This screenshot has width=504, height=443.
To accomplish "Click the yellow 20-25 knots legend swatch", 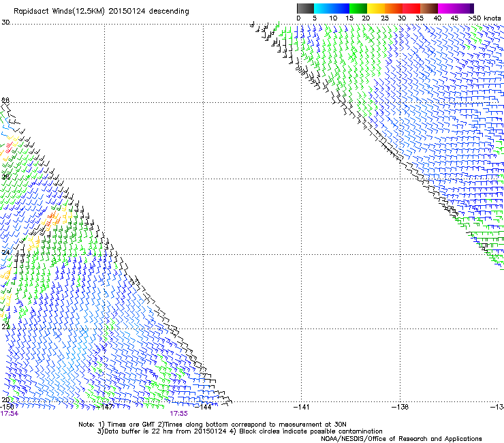I will [x=376, y=8].
